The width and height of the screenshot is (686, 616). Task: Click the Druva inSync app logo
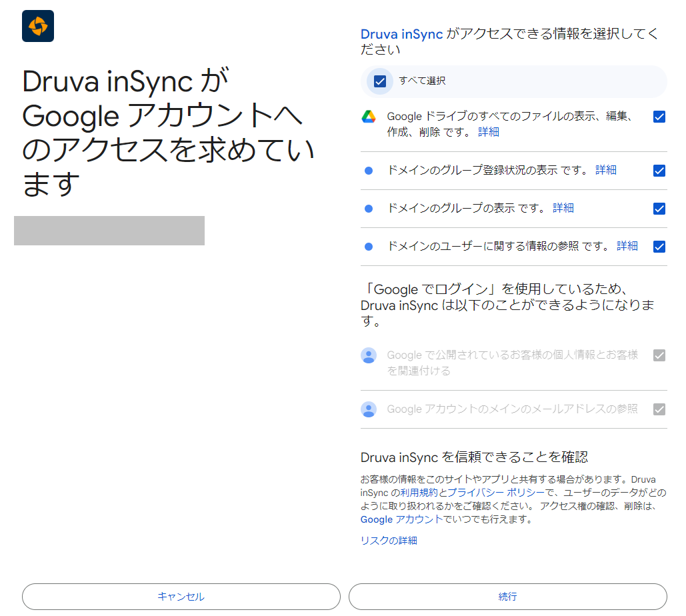coord(38,26)
